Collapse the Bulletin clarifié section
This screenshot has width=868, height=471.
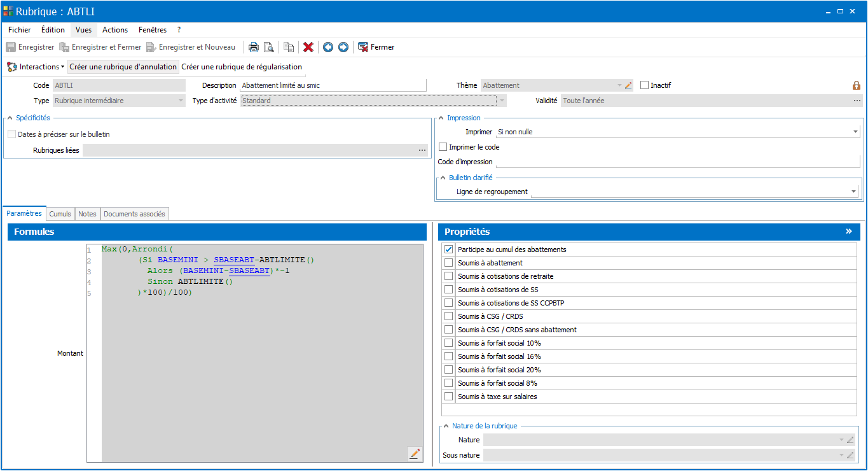(x=443, y=178)
